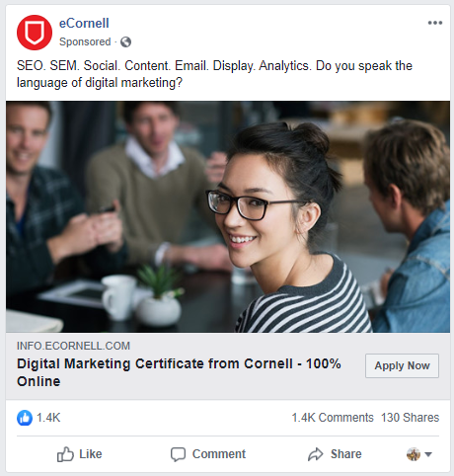The image size is (454, 476).
Task: Open the Digital Marketing Certificate headline link
Action: [179, 372]
